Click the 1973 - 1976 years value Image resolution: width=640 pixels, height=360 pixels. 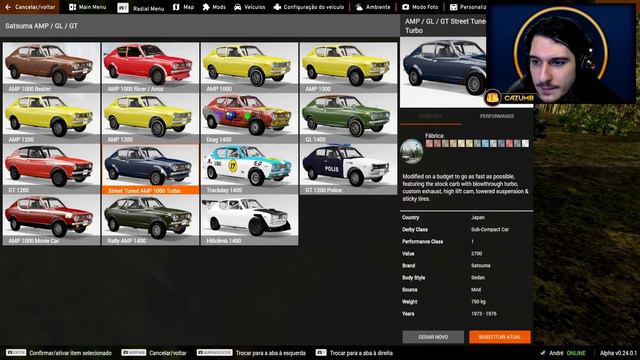(484, 314)
